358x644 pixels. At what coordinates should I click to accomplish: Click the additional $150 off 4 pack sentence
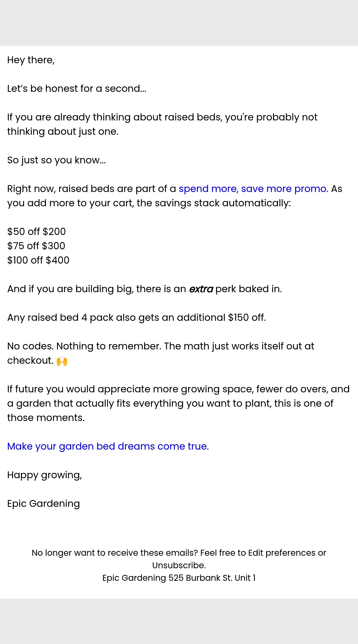[x=136, y=318]
